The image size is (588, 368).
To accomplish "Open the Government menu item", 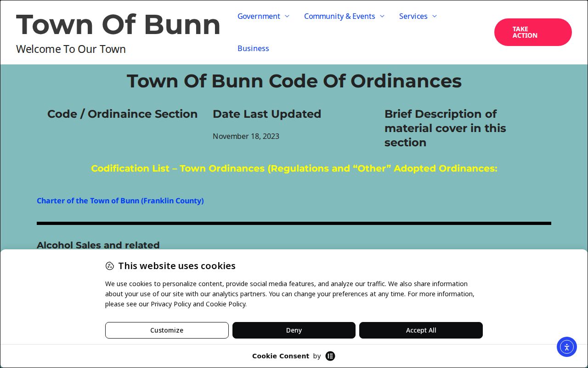I will tap(259, 16).
